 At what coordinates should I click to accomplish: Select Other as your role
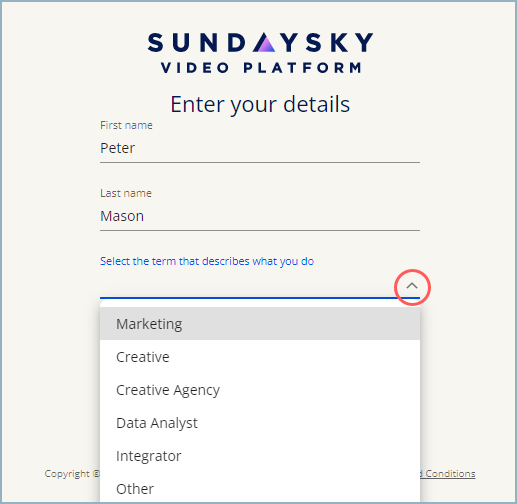pyautogui.click(x=260, y=489)
